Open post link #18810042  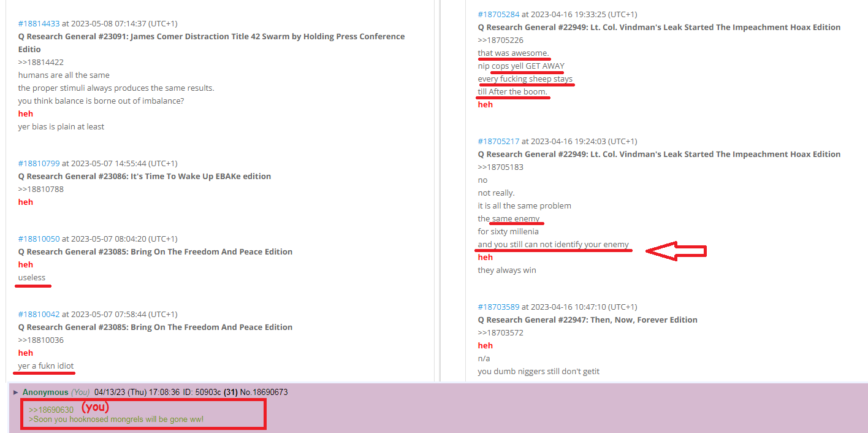[x=39, y=315]
